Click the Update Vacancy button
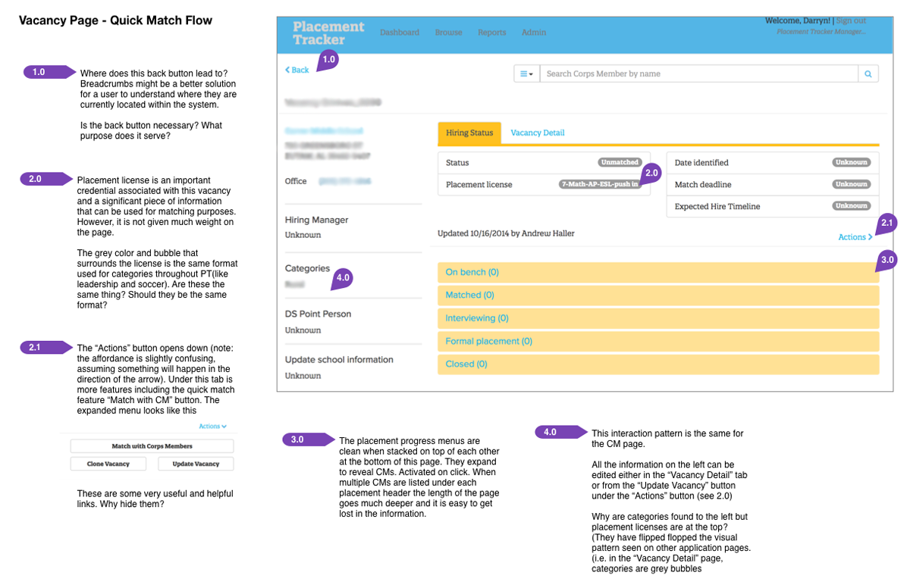This screenshot has width=910, height=588. coord(196,464)
